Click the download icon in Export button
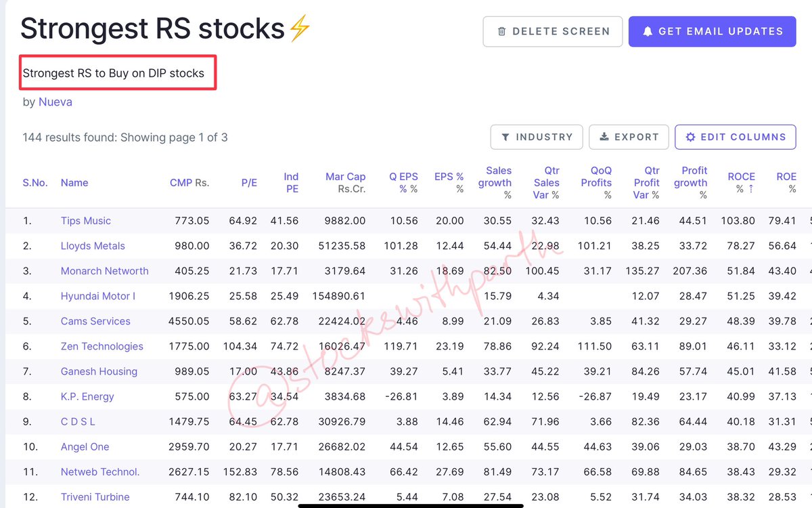Viewport: 812px width, 508px height. point(604,137)
